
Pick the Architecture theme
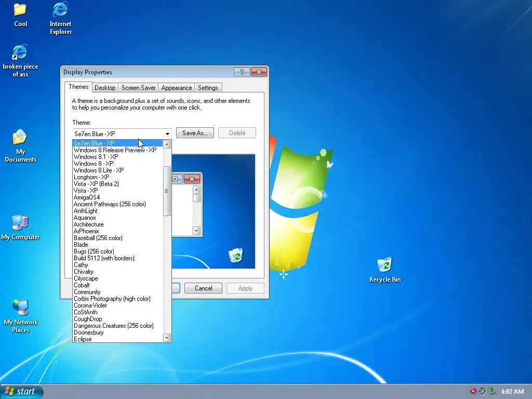[x=118, y=224]
